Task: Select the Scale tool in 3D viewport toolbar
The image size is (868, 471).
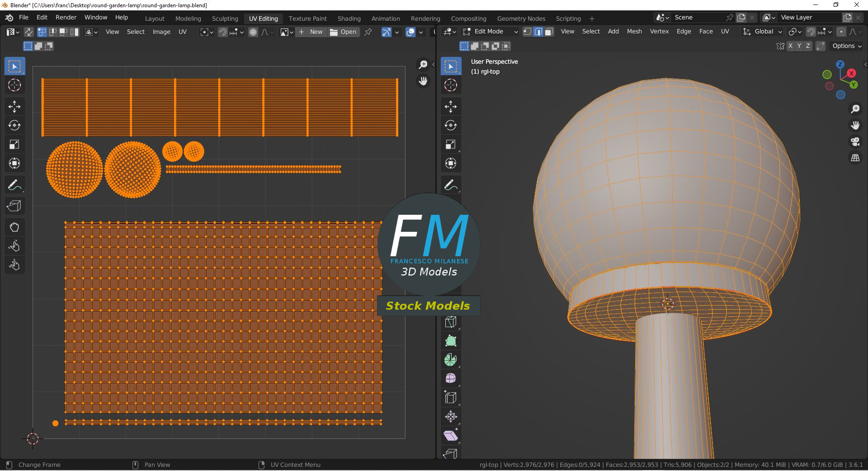Action: click(x=451, y=144)
